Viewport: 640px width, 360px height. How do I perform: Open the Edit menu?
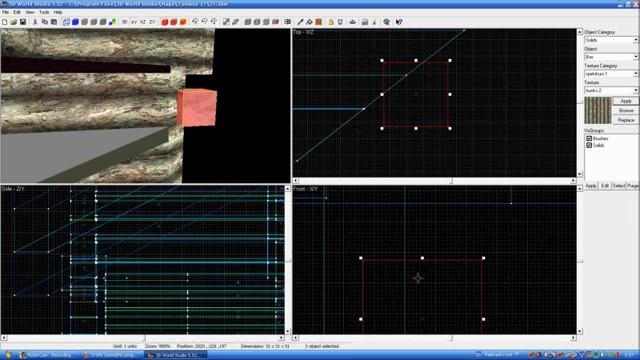coord(17,12)
